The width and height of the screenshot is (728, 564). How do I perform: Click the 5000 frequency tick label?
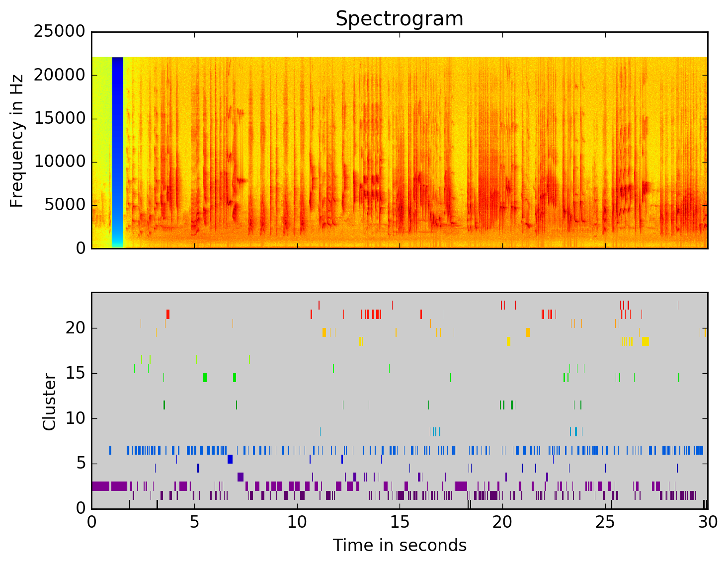[x=64, y=205]
